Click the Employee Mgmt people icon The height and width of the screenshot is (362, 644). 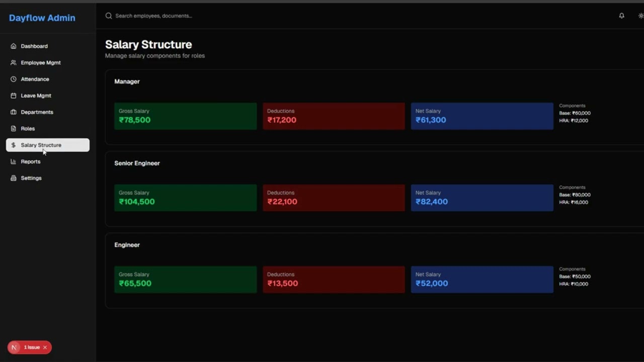(x=14, y=63)
